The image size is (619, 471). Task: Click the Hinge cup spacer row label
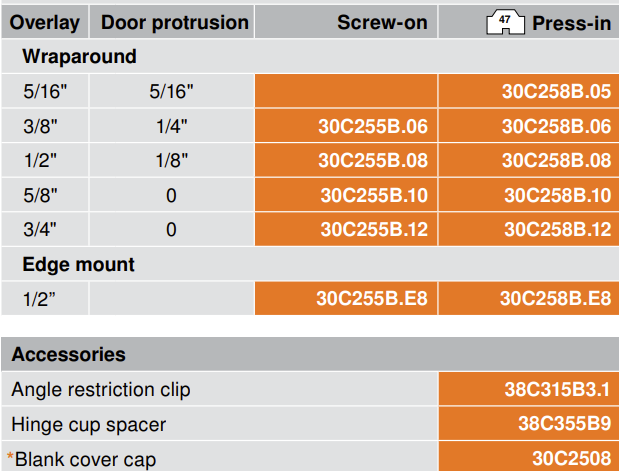[x=89, y=424]
